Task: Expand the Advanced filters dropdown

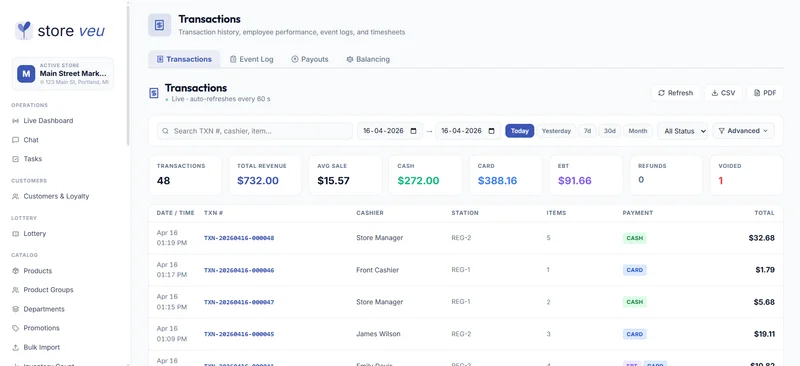Action: click(x=743, y=131)
